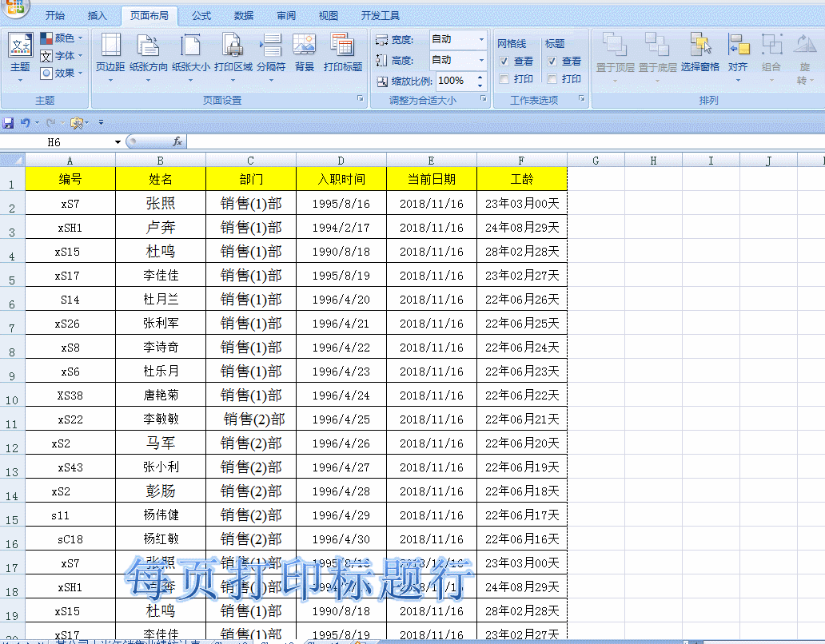Open the 字体 theme fonts menu
The width and height of the screenshot is (825, 644).
click(62, 55)
